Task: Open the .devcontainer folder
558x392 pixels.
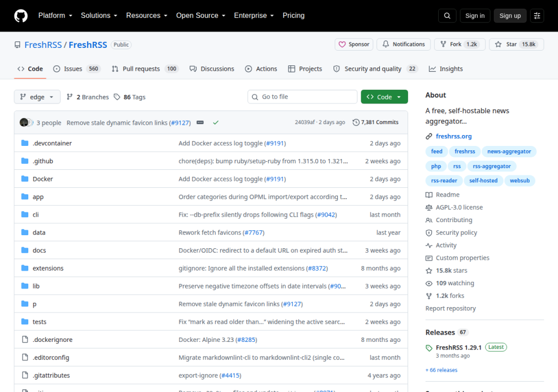Action: click(x=52, y=143)
